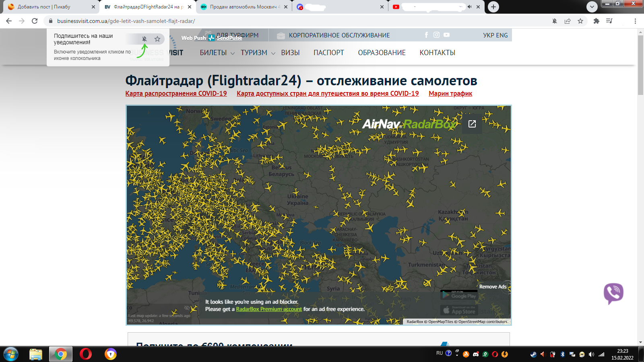644x362 pixels.
Task: Toggle notifications bell in address bar
Action: (x=555, y=21)
